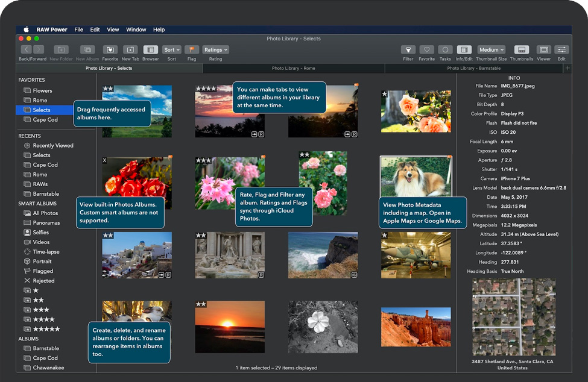This screenshot has width=588, height=382.
Task: Open the Sort dropdown
Action: click(x=171, y=50)
